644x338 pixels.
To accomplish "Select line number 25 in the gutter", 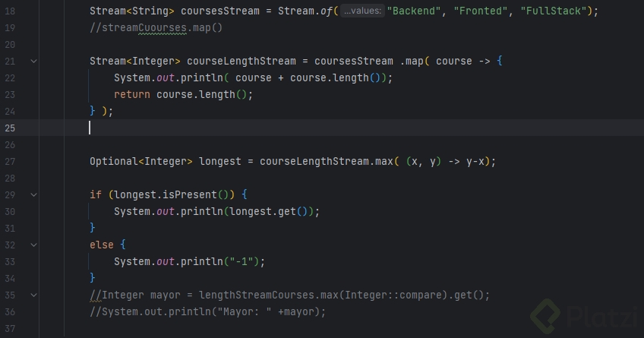I will (x=10, y=128).
